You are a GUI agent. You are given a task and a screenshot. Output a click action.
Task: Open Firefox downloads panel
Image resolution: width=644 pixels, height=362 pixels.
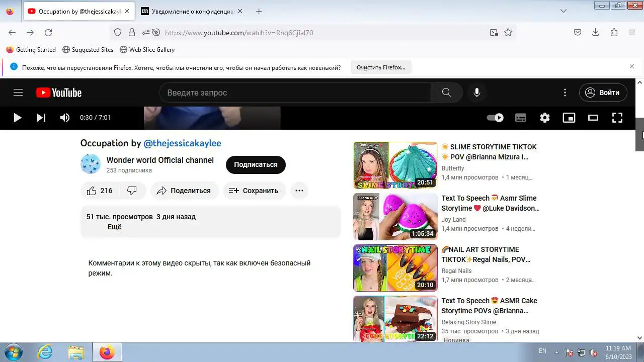pos(596,32)
